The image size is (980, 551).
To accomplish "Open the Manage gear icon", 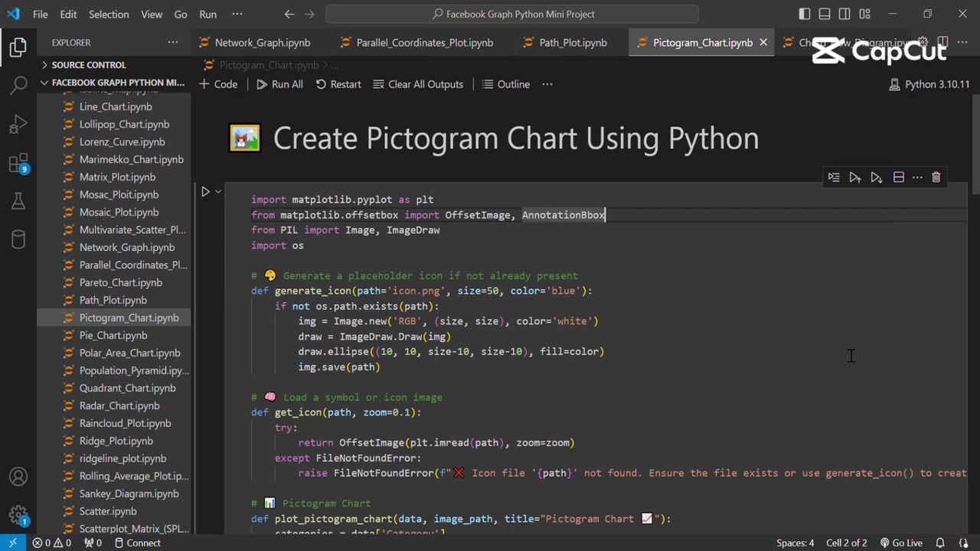I will pos(18,515).
